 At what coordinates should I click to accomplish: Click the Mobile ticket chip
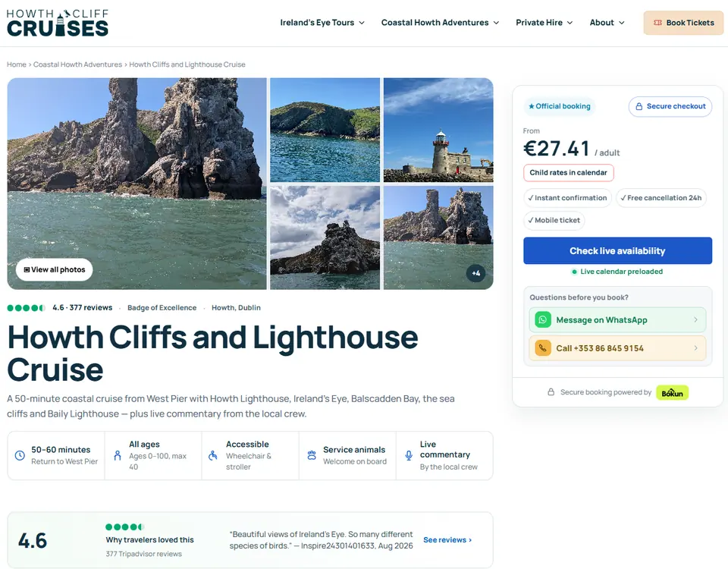click(x=554, y=220)
